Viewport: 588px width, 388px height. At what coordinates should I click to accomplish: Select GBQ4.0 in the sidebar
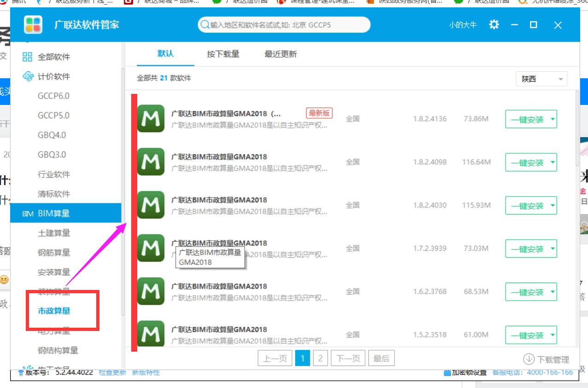click(x=52, y=135)
